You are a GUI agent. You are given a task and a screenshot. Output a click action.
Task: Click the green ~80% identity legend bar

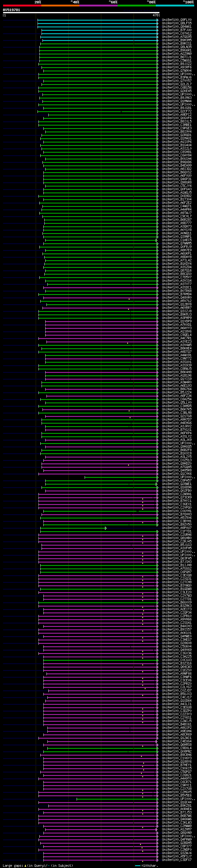[137, 6]
